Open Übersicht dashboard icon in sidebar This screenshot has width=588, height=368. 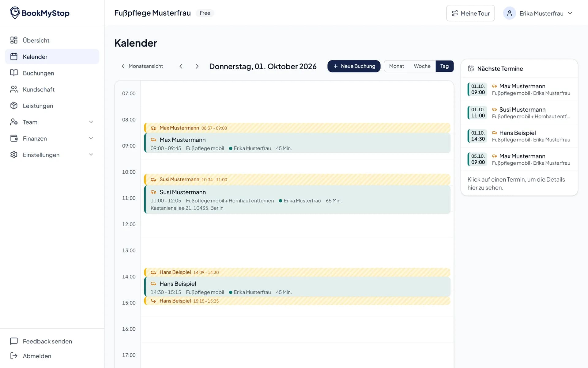tap(14, 40)
